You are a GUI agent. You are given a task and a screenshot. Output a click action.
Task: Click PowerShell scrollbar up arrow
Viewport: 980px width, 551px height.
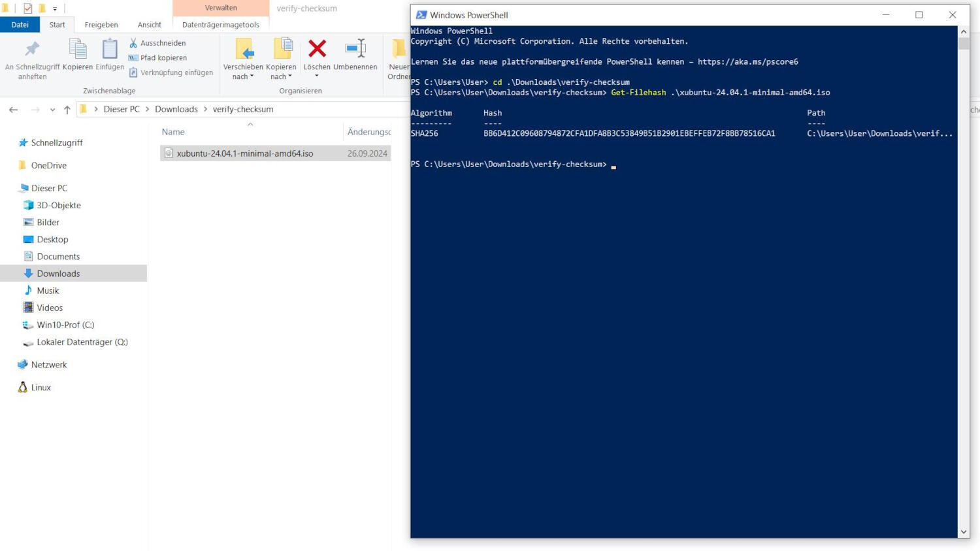coord(964,31)
